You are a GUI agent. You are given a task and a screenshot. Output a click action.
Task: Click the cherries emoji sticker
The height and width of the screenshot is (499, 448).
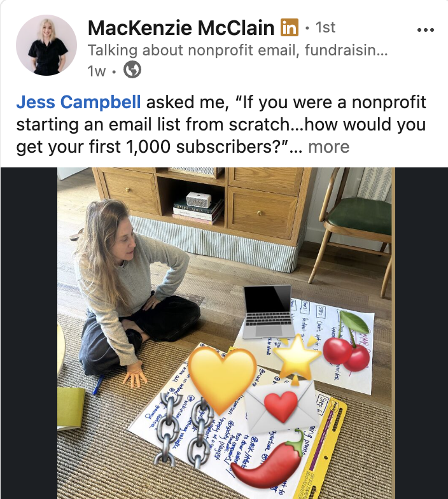[x=347, y=341]
